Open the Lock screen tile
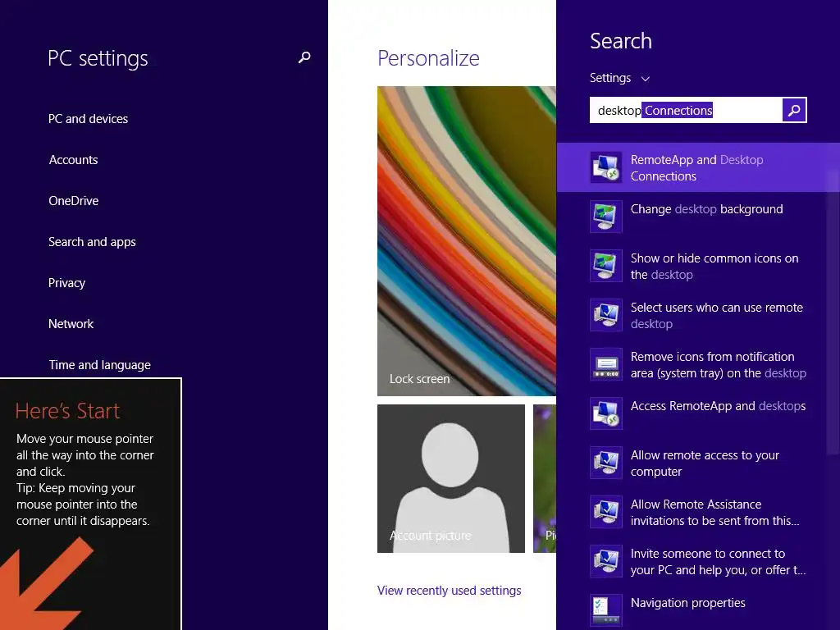 [x=467, y=241]
